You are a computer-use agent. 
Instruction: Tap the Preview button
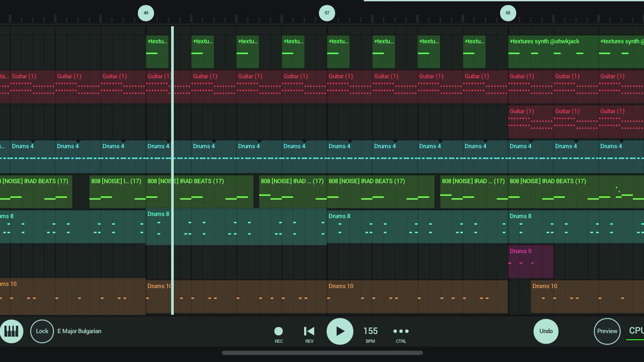click(x=607, y=331)
